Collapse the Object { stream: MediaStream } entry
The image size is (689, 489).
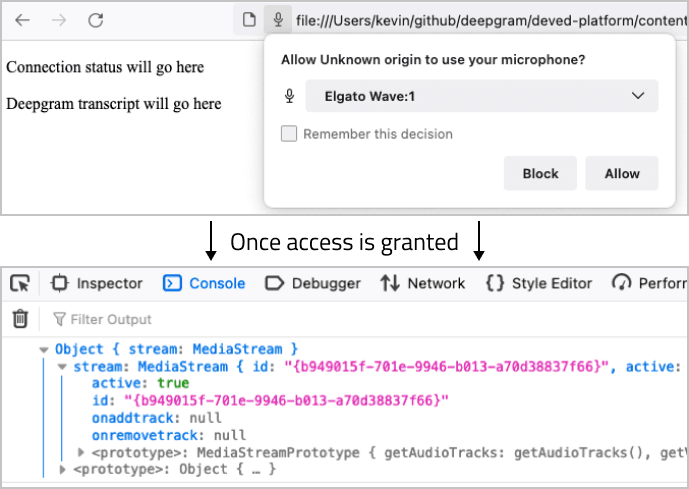(x=44, y=350)
